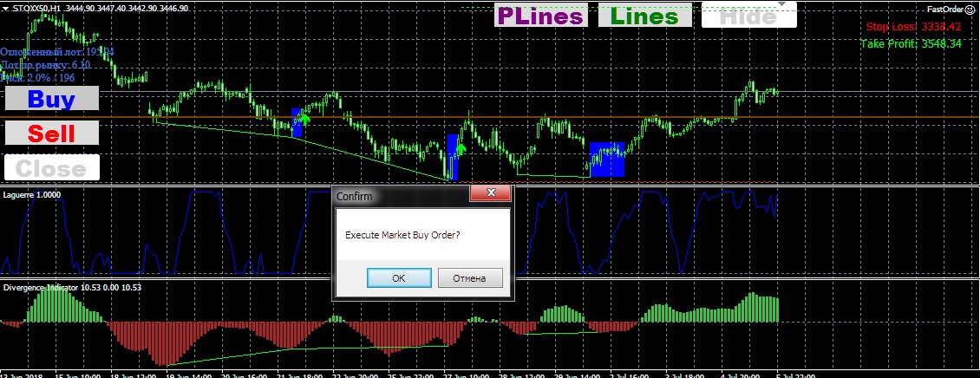
Task: Click the Laguerre 1.0000 indicator label
Action: (x=32, y=194)
